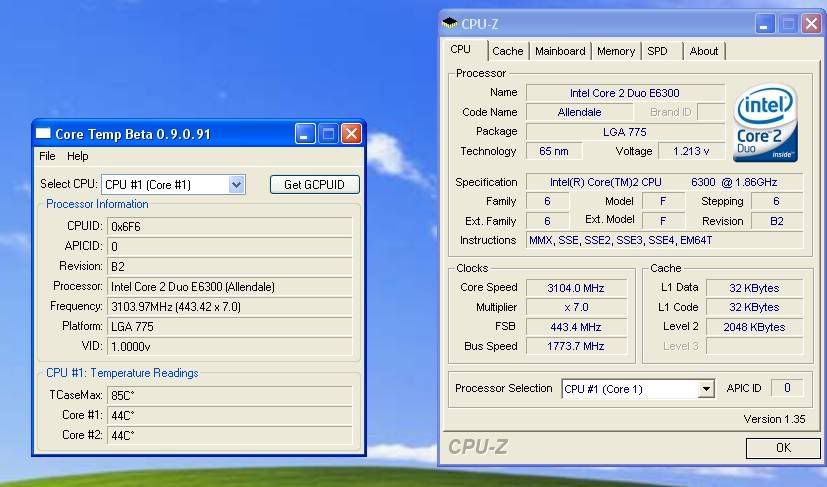Click the Instructions field listing MMX, SSE
The height and width of the screenshot is (487, 827).
[665, 240]
